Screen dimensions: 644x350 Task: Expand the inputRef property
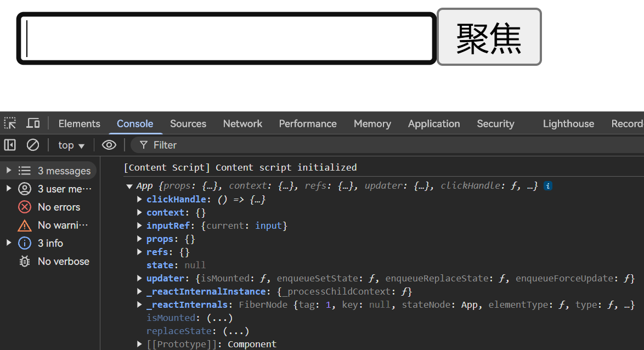click(140, 225)
